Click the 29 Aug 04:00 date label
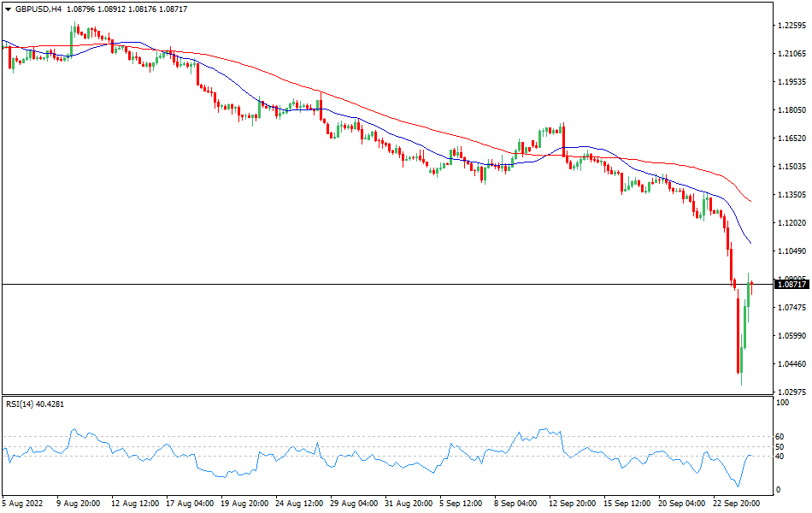812x513 pixels. click(353, 503)
